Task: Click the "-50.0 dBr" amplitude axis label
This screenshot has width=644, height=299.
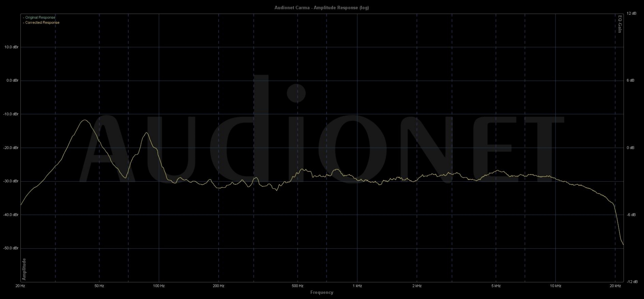Action: point(11,248)
